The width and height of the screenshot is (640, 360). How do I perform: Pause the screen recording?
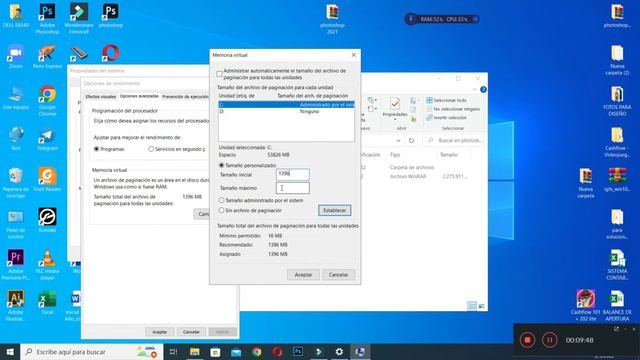pyautogui.click(x=549, y=340)
